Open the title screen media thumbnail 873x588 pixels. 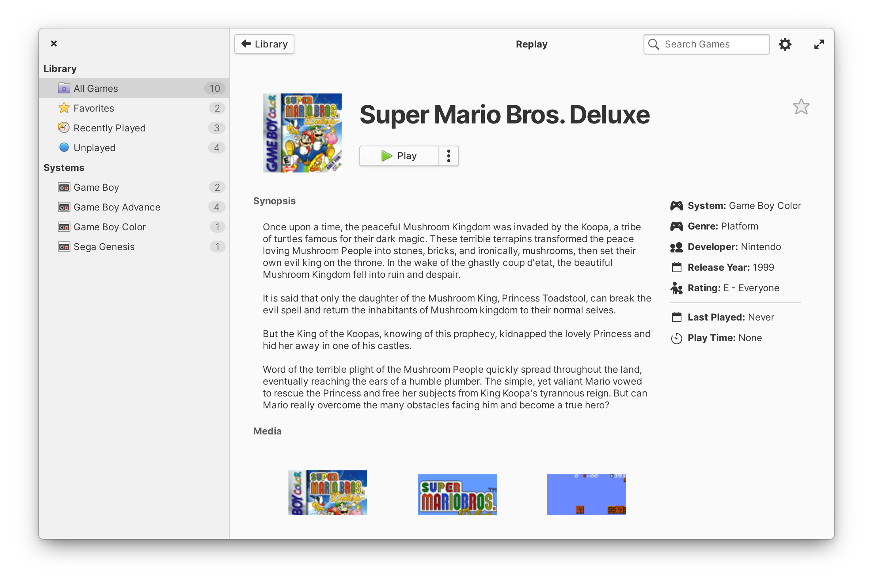[x=457, y=495]
